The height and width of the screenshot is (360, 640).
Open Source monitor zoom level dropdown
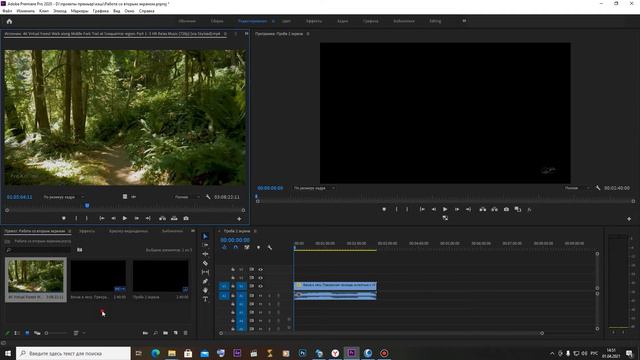63,197
